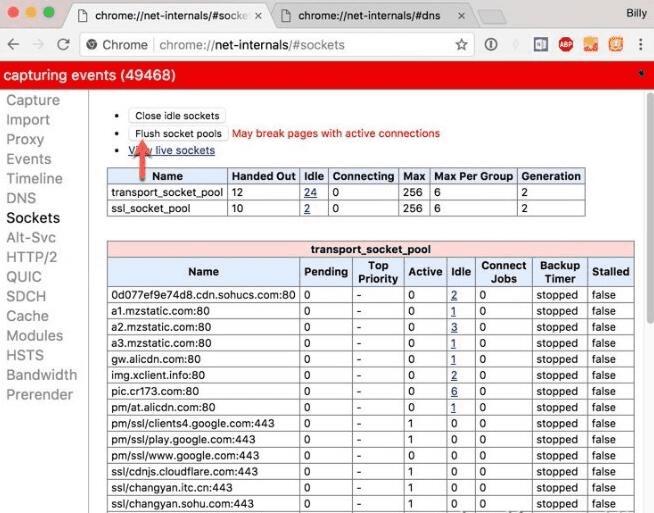Open the Adblock Plus extension
654x513 pixels.
pos(566,44)
